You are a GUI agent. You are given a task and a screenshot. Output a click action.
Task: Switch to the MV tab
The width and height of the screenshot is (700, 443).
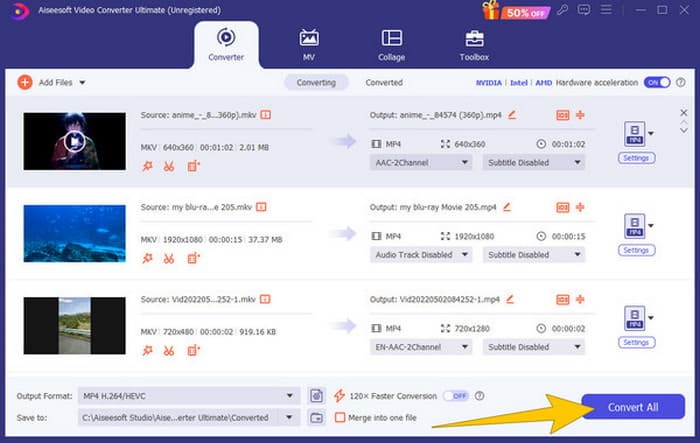point(308,44)
